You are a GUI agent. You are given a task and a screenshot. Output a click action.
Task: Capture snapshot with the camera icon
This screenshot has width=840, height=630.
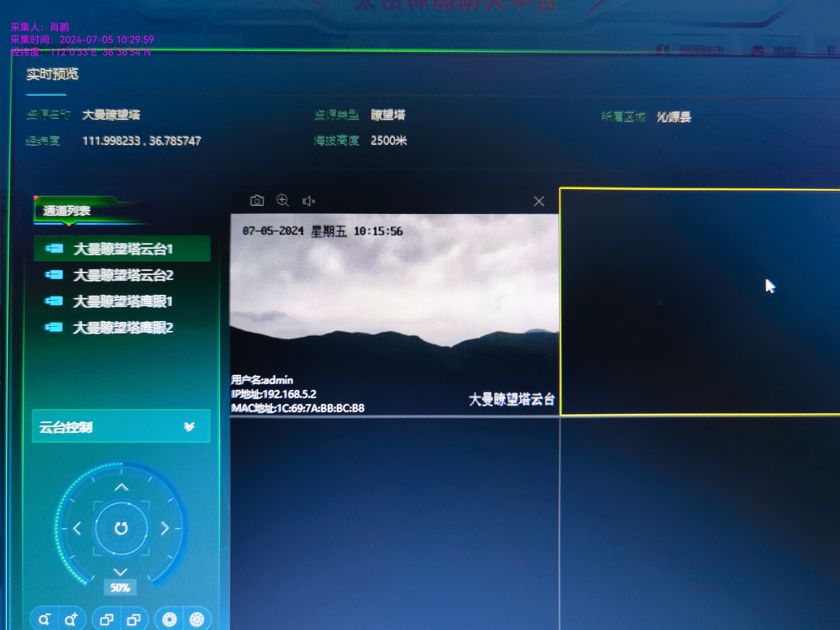pos(257,201)
